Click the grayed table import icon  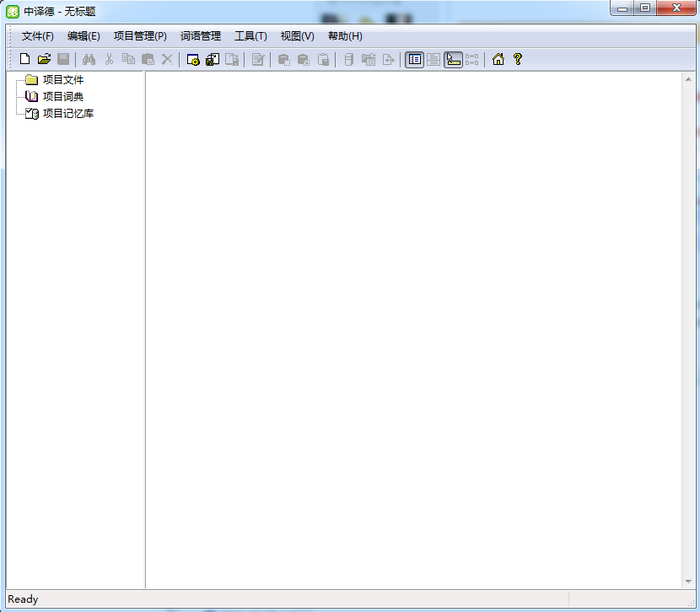click(x=369, y=59)
